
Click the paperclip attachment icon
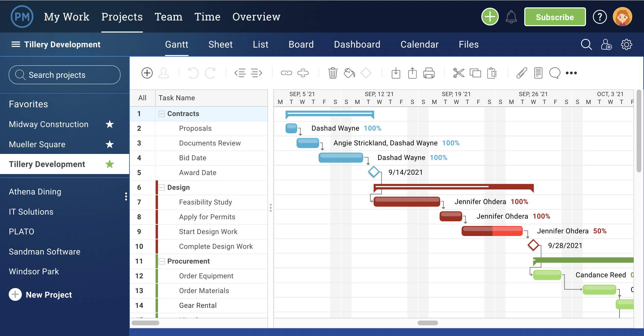tap(522, 73)
